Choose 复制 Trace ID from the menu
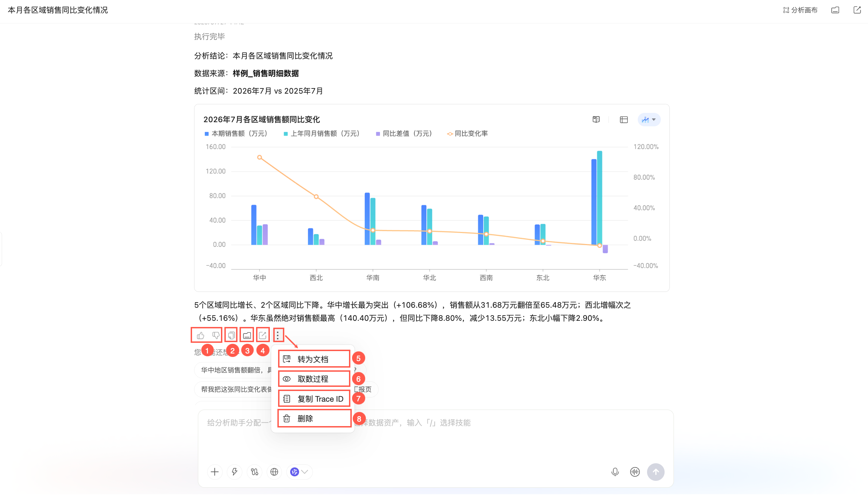Viewport: 868px width, 497px height. pos(314,399)
